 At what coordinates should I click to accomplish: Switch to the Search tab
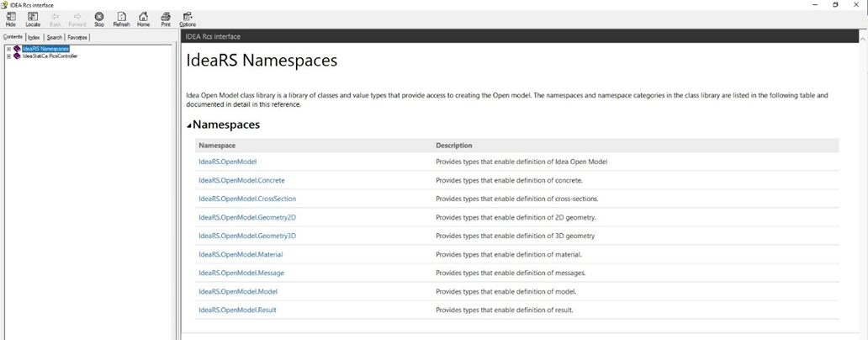(55, 37)
